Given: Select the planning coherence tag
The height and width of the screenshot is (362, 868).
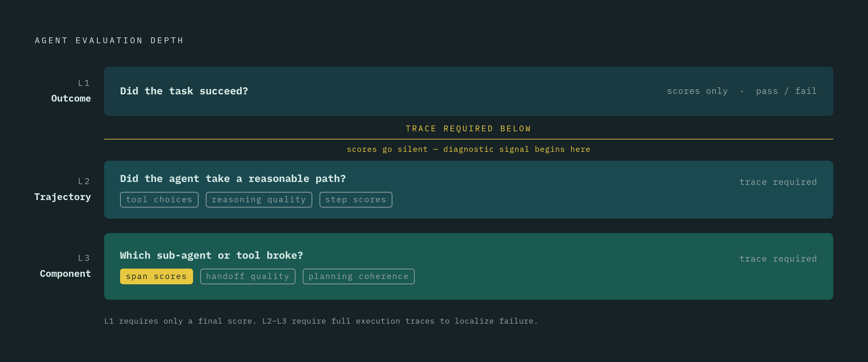Looking at the screenshot, I should 359,276.
